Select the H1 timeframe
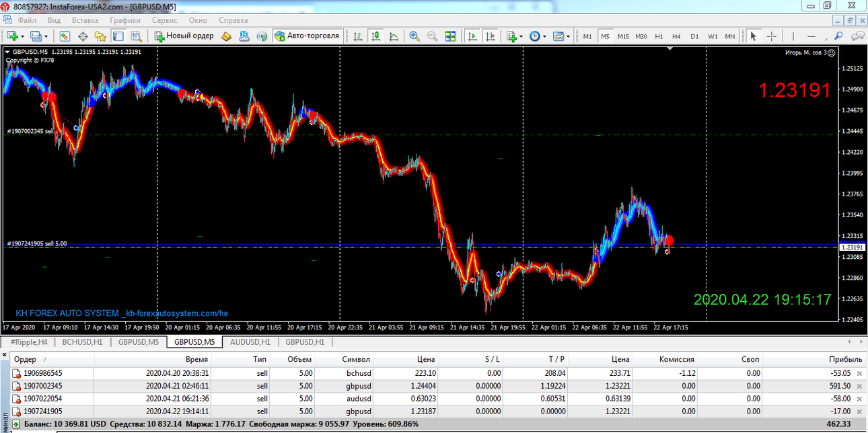Screen dimensions: 868x433 [x=659, y=36]
